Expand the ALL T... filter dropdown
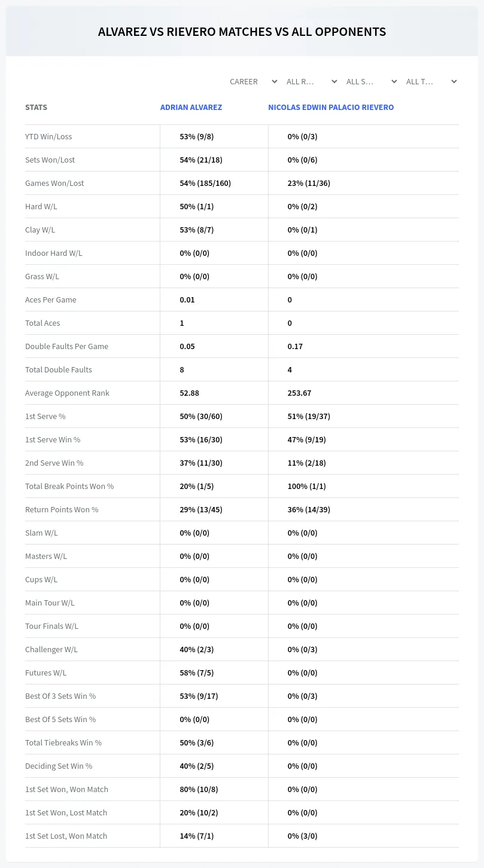This screenshot has width=484, height=868. [x=431, y=81]
